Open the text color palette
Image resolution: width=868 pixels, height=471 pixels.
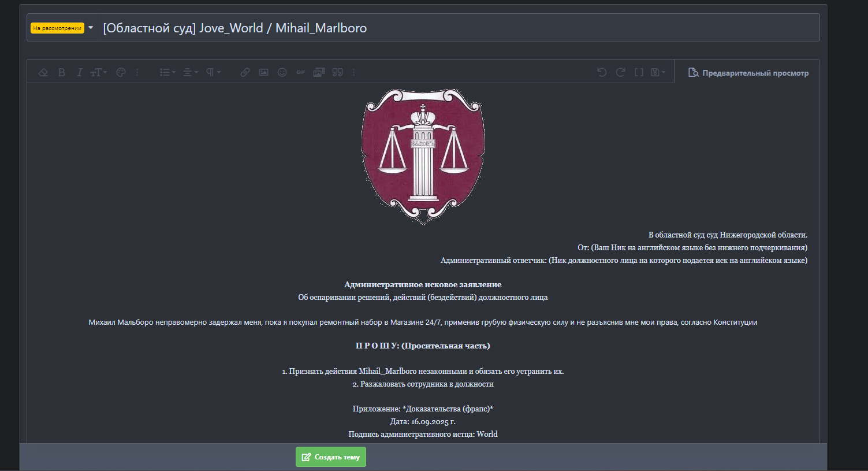click(x=121, y=72)
